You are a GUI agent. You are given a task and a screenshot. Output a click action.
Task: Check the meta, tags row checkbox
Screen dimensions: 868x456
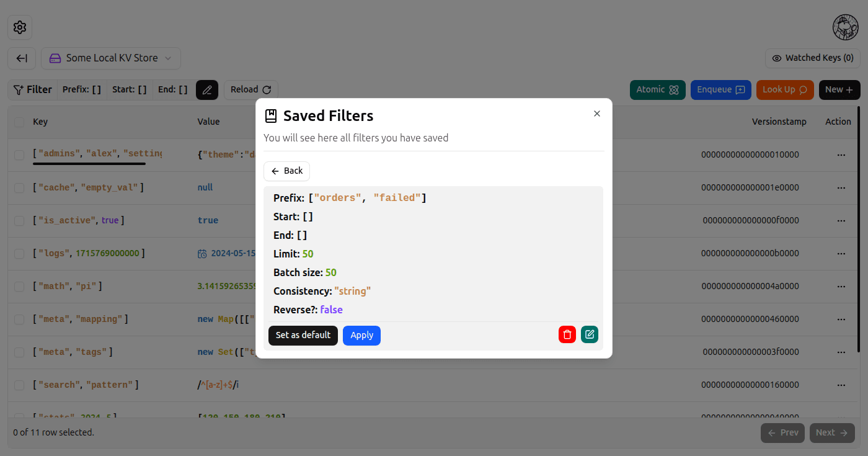[x=19, y=352]
